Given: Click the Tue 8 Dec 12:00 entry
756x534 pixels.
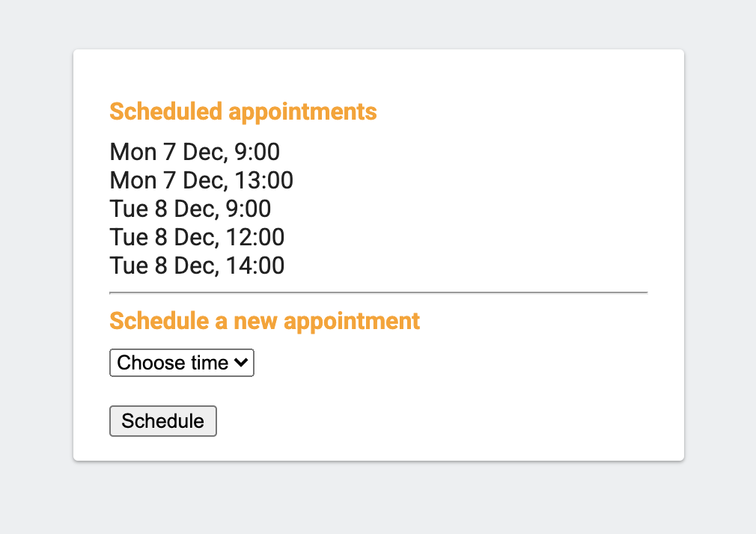Looking at the screenshot, I should pos(197,237).
